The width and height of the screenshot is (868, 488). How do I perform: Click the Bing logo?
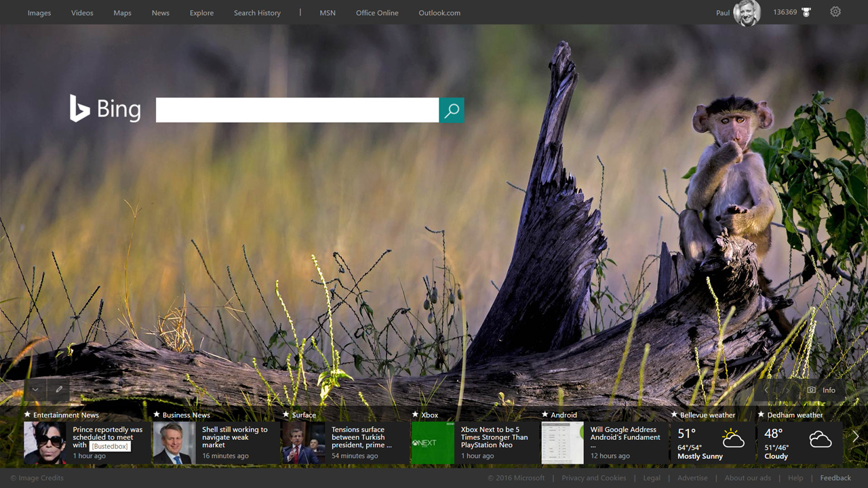(x=105, y=108)
